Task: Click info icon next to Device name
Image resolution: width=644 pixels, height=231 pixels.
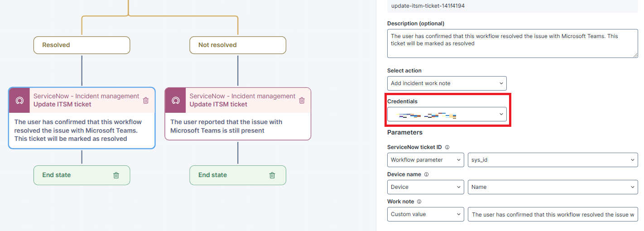Action: click(x=426, y=174)
